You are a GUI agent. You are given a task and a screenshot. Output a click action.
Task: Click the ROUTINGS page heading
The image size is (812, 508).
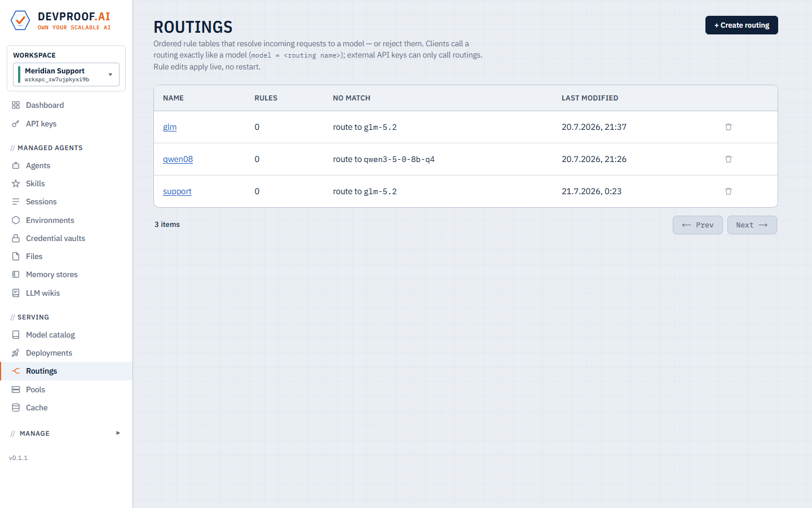[193, 27]
